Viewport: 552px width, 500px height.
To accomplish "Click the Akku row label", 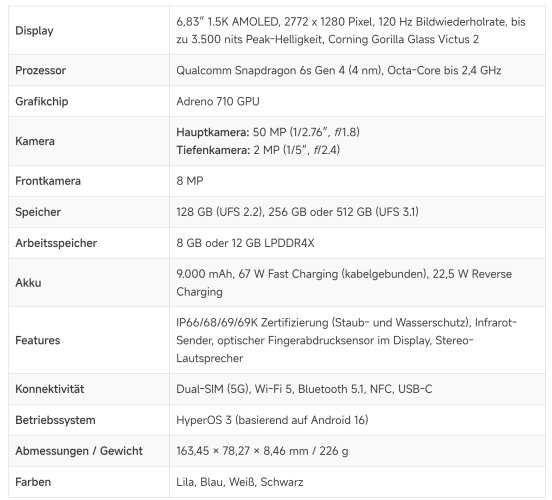I will [28, 283].
